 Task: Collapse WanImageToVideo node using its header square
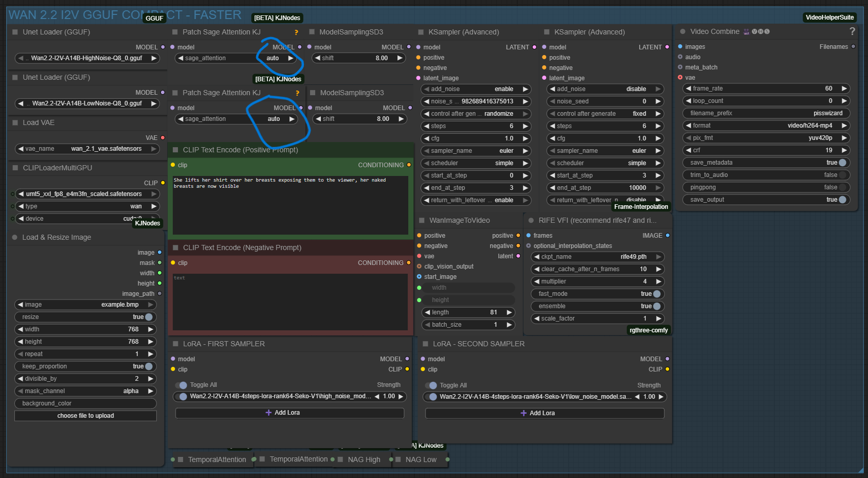pos(421,220)
